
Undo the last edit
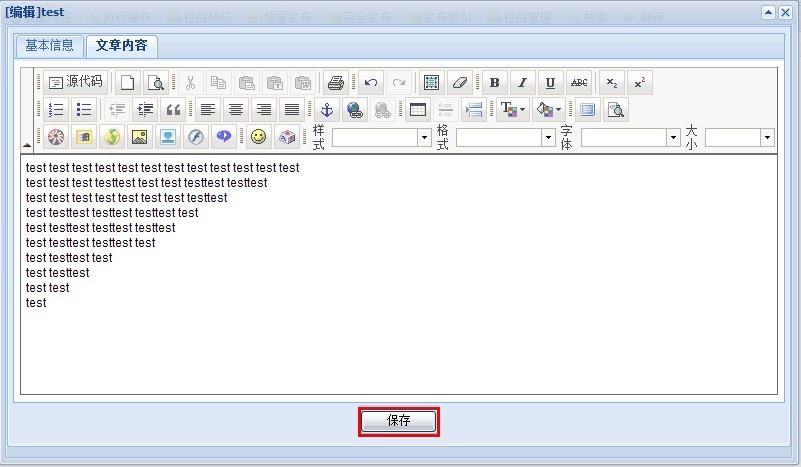(x=370, y=83)
